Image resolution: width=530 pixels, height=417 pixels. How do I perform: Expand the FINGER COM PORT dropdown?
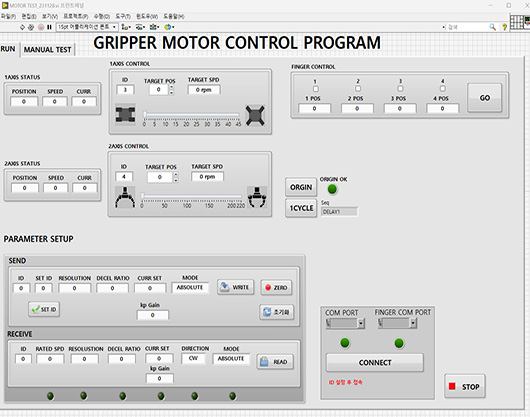(398, 323)
